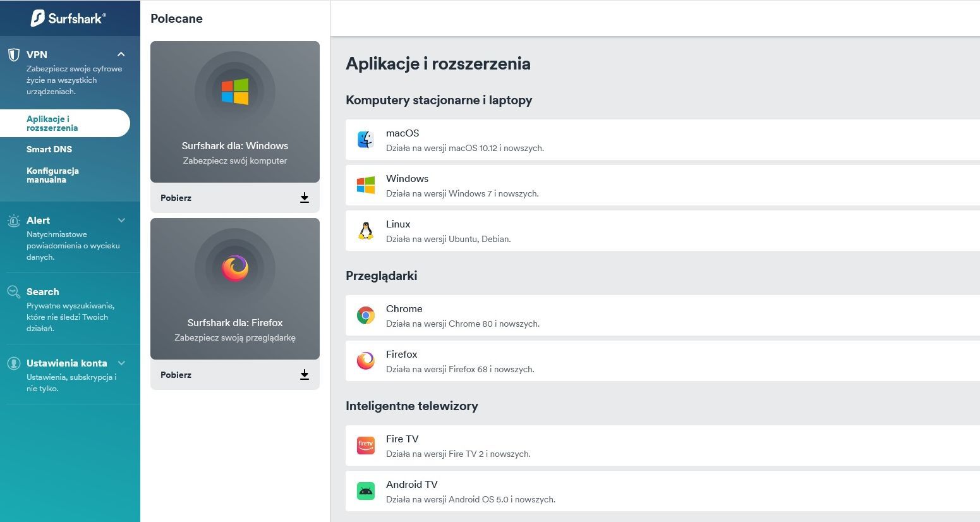Expand the Alert section chevron

click(x=121, y=221)
